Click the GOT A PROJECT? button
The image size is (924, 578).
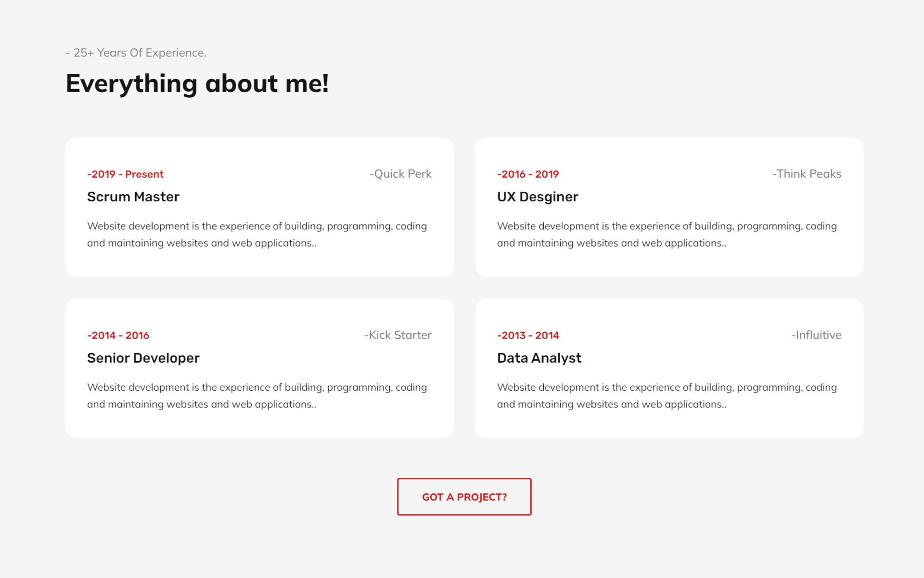tap(464, 497)
